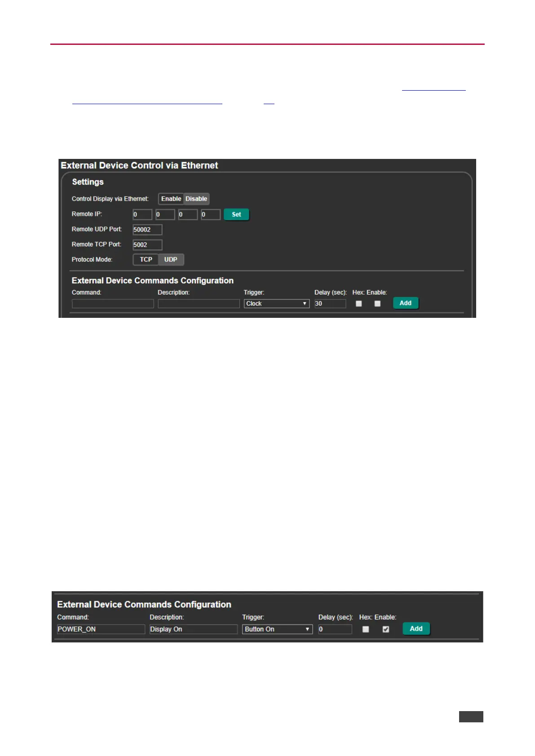This screenshot has width=535, height=756.
Task: Click the Protocol Mode: label
Action: [92, 259]
